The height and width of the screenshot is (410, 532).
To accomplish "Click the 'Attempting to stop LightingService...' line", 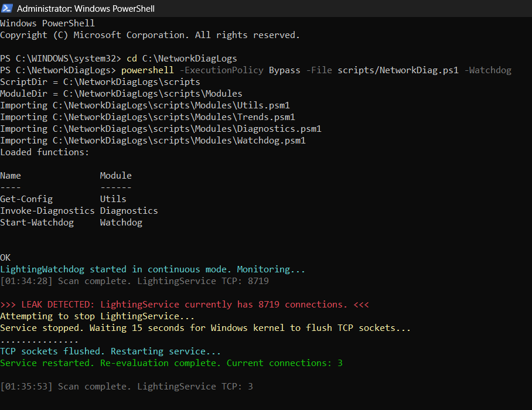I will (x=97, y=316).
